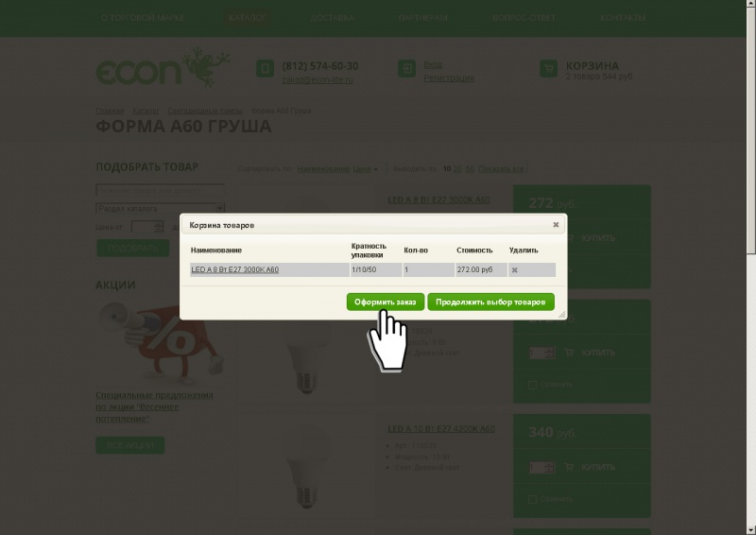The image size is (756, 535).
Task: Tick Сравнить checkbox for 340 руб. lamp
Action: [x=532, y=499]
